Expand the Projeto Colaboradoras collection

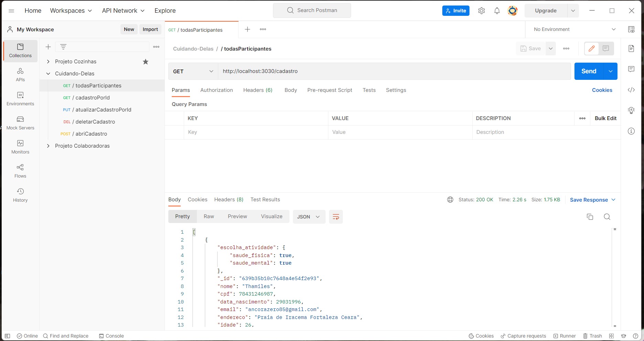click(48, 146)
